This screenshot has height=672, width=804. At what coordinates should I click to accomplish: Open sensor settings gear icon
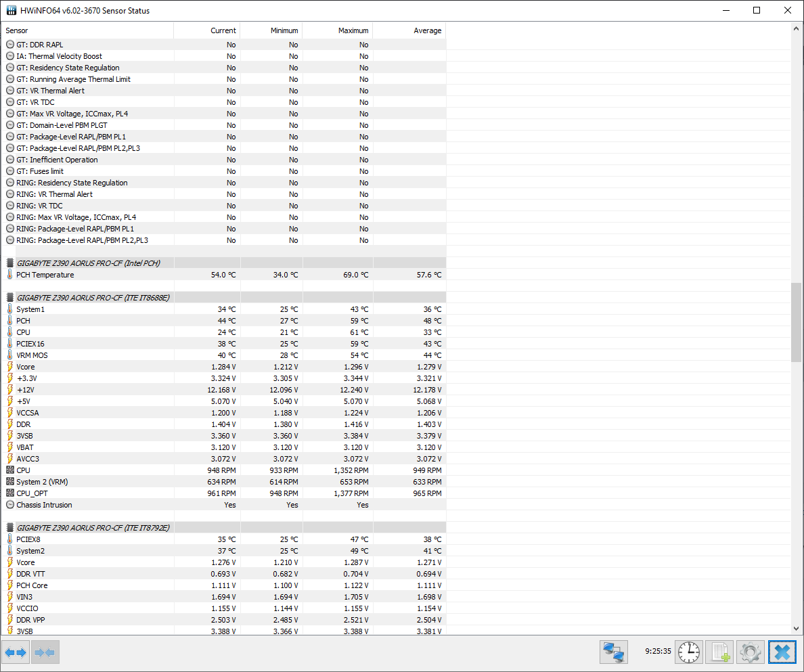coord(751,652)
